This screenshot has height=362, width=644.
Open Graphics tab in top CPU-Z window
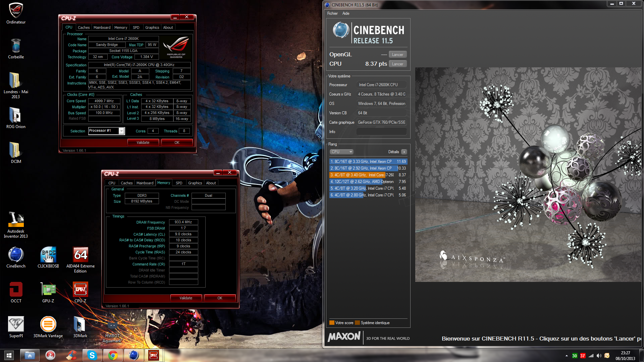coord(152,27)
